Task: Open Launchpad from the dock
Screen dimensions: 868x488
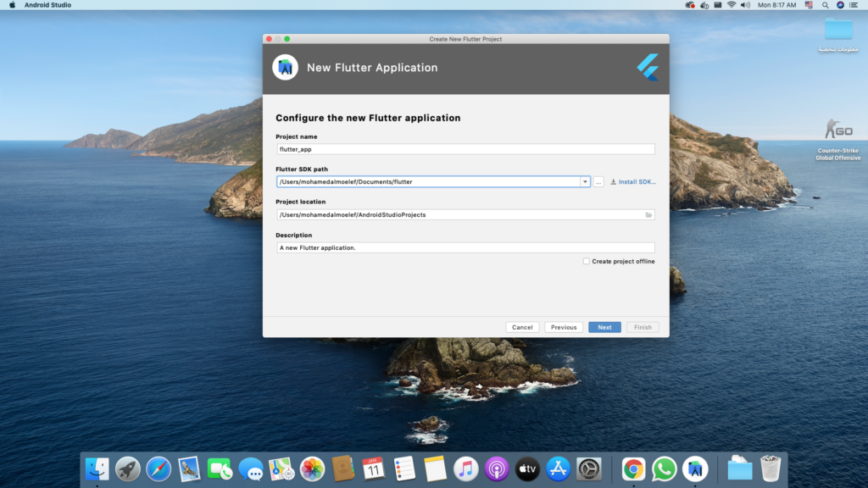Action: pyautogui.click(x=127, y=469)
